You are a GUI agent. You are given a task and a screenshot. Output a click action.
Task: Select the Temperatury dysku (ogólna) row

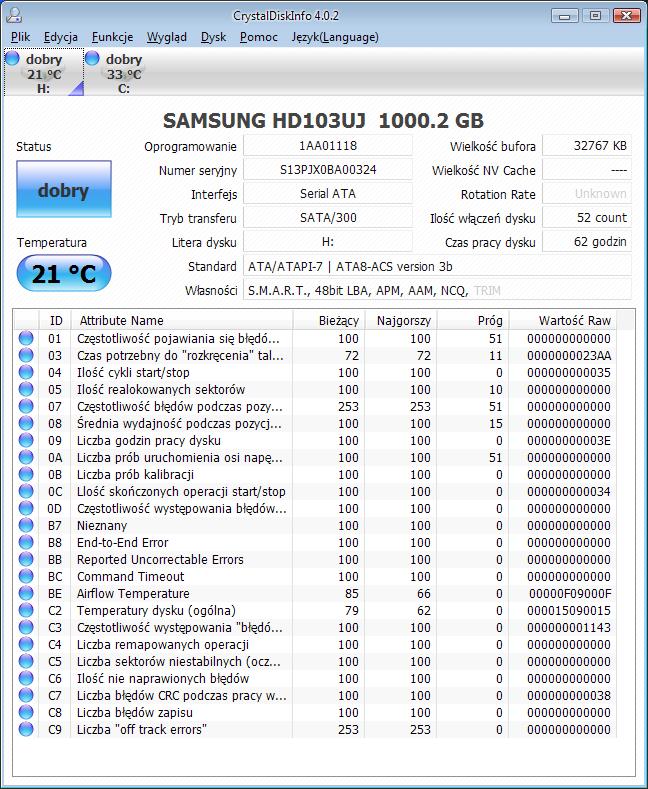tap(315, 610)
